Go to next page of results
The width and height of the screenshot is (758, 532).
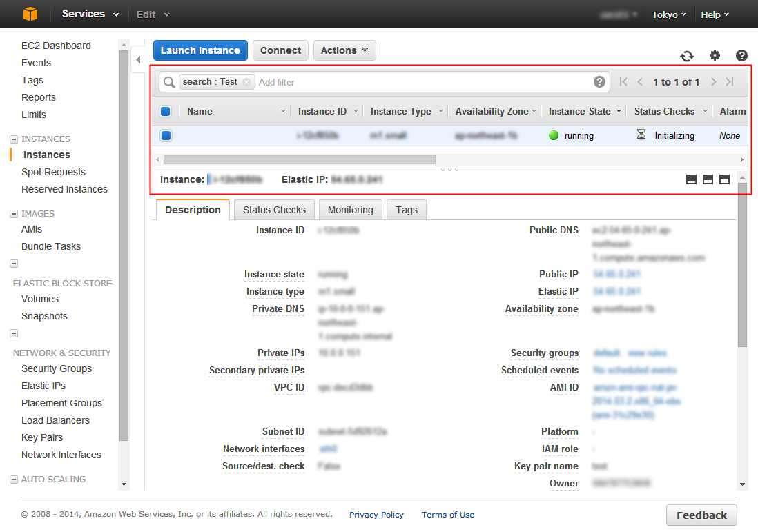(x=714, y=82)
